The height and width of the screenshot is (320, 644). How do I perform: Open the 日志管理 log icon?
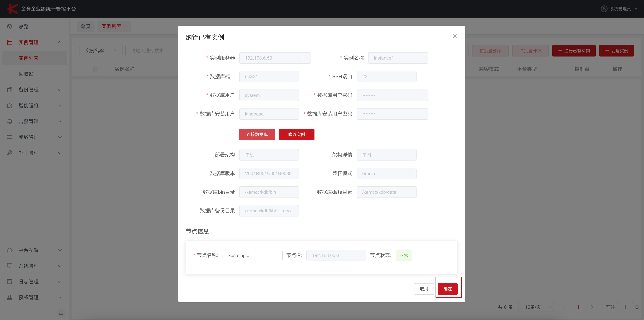[9, 281]
